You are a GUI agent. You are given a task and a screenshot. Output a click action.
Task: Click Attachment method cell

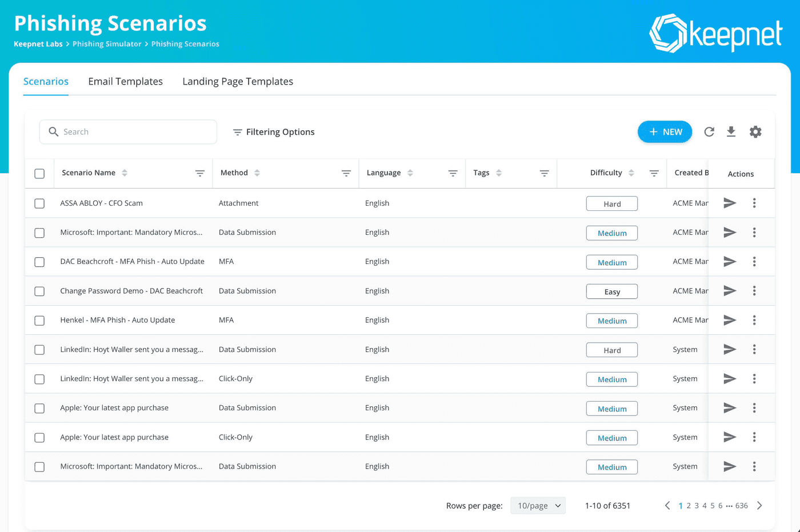tap(238, 203)
